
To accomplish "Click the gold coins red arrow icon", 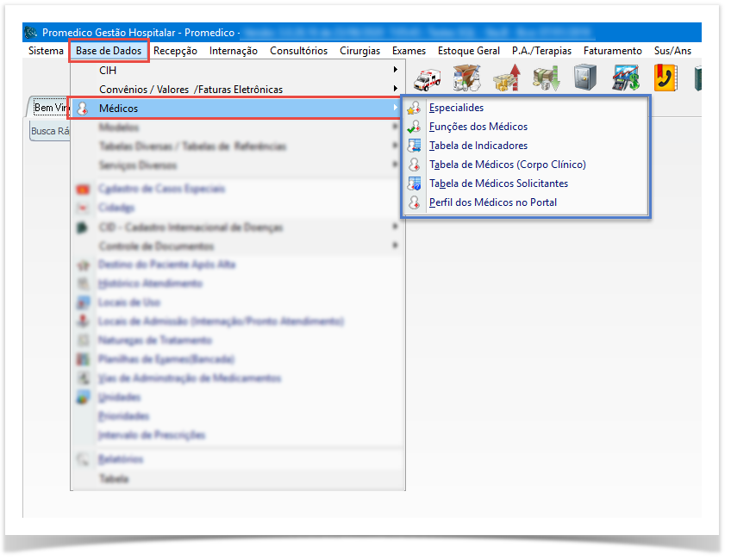I will point(506,79).
